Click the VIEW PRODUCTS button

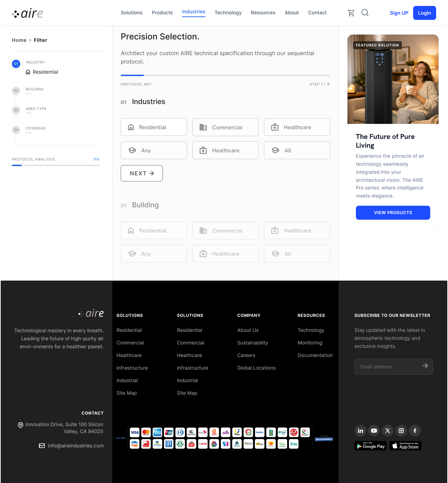393,213
